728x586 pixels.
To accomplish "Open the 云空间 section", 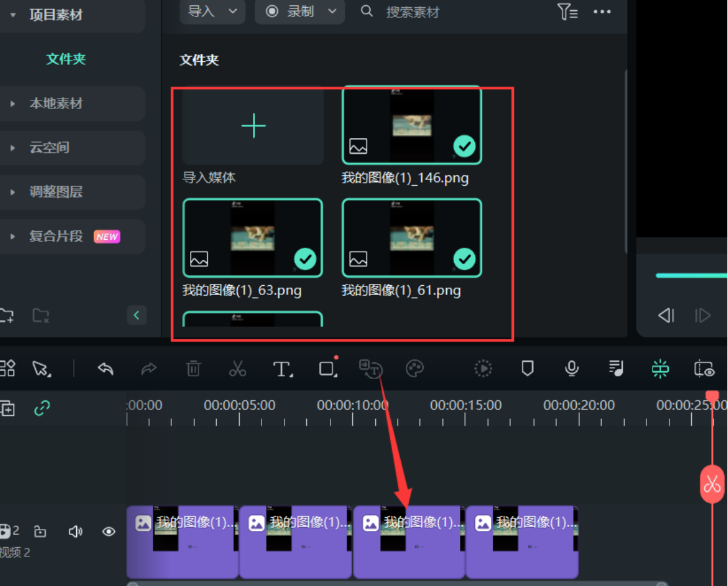I will click(x=49, y=147).
